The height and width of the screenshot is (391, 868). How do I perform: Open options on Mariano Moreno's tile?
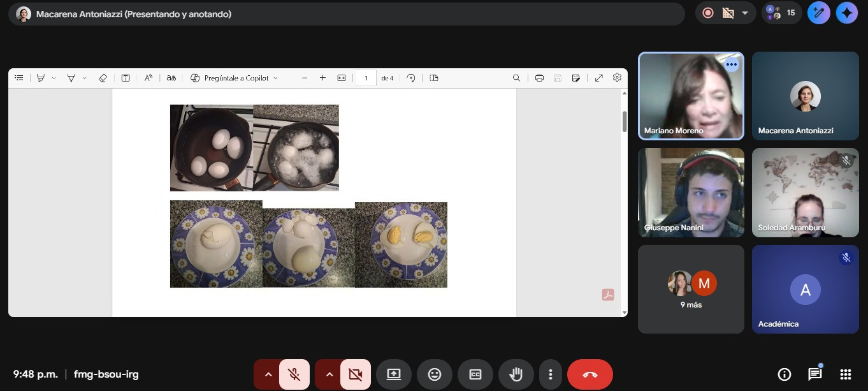[x=731, y=64]
